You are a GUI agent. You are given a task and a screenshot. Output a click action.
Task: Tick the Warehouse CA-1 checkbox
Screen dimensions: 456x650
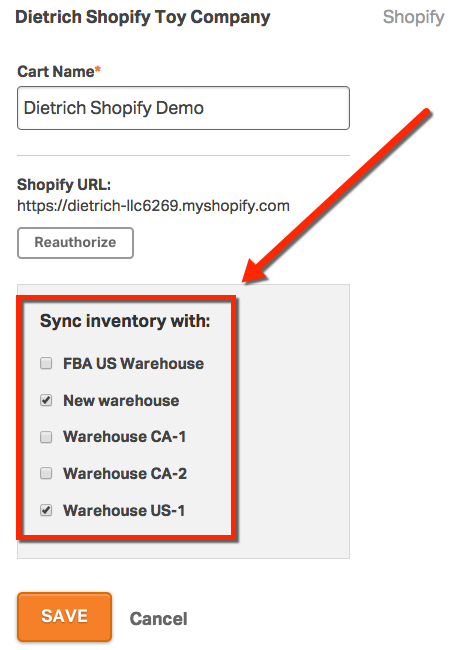(46, 437)
